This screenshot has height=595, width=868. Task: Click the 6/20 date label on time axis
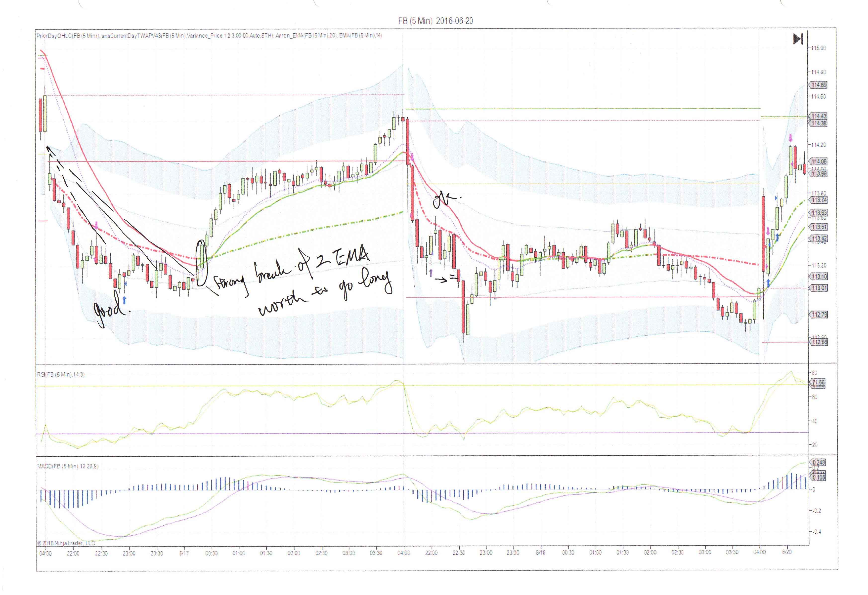(787, 552)
